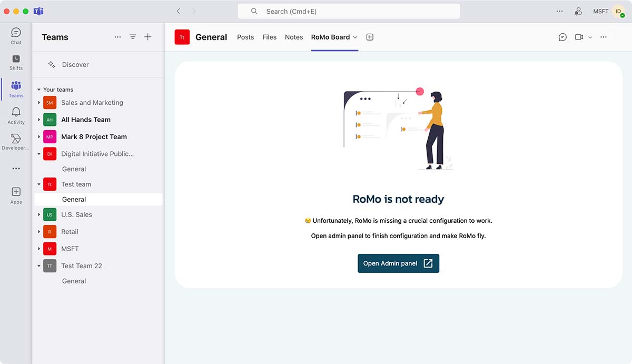The width and height of the screenshot is (632, 364).
Task: Click in the Search (Cmd+E) field
Action: coord(349,11)
